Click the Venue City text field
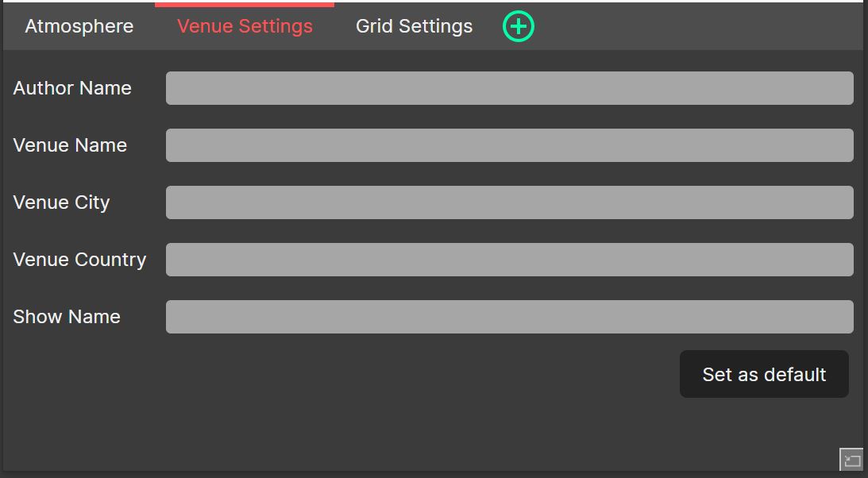The width and height of the screenshot is (868, 478). [509, 202]
